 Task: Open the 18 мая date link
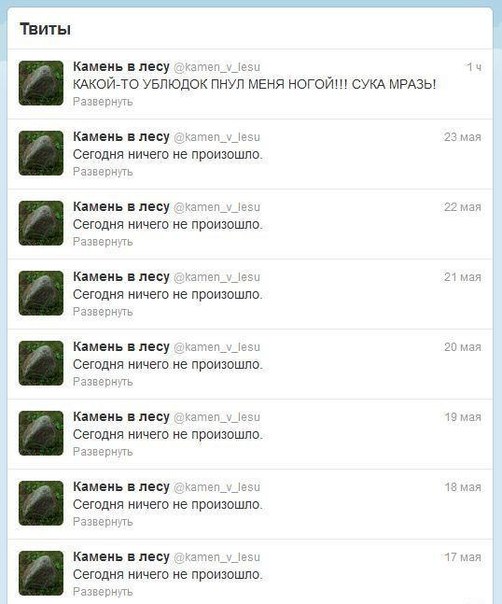463,487
